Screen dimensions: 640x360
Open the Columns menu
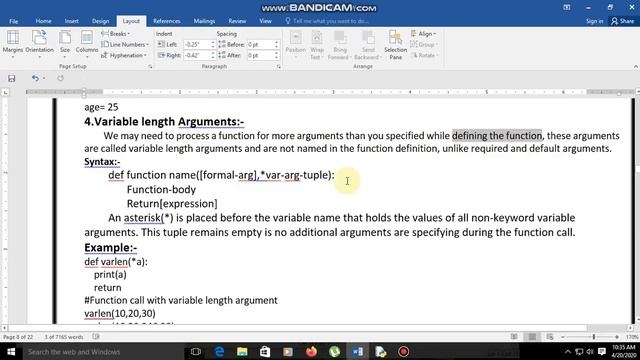[x=87, y=43]
